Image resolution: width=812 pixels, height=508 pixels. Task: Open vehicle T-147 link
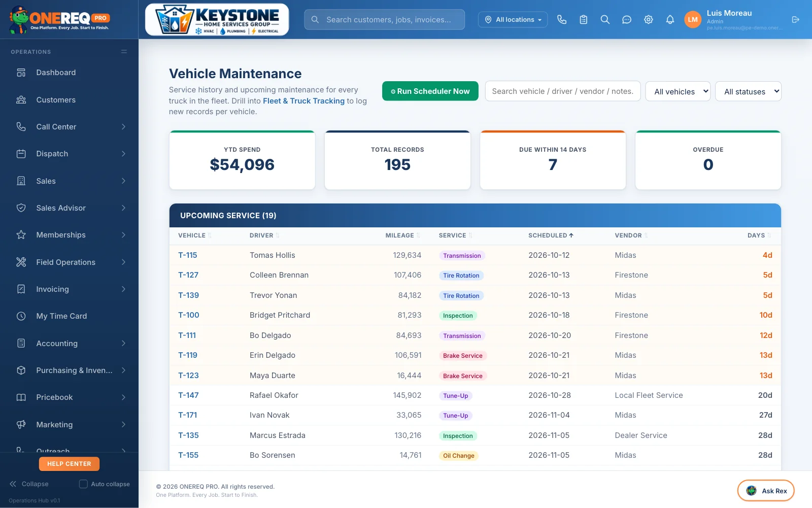[x=188, y=395]
